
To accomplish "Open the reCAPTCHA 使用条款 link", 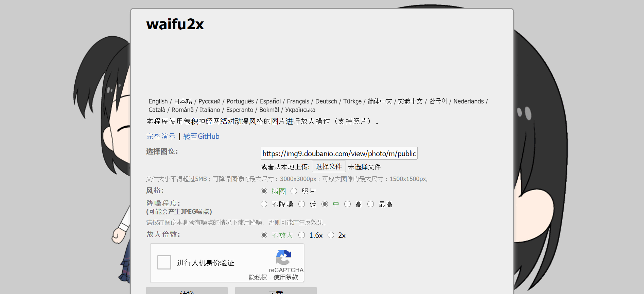I will [x=286, y=277].
